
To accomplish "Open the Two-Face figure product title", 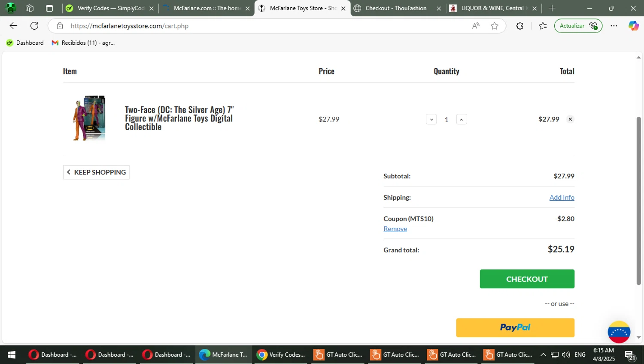I will coord(179,118).
